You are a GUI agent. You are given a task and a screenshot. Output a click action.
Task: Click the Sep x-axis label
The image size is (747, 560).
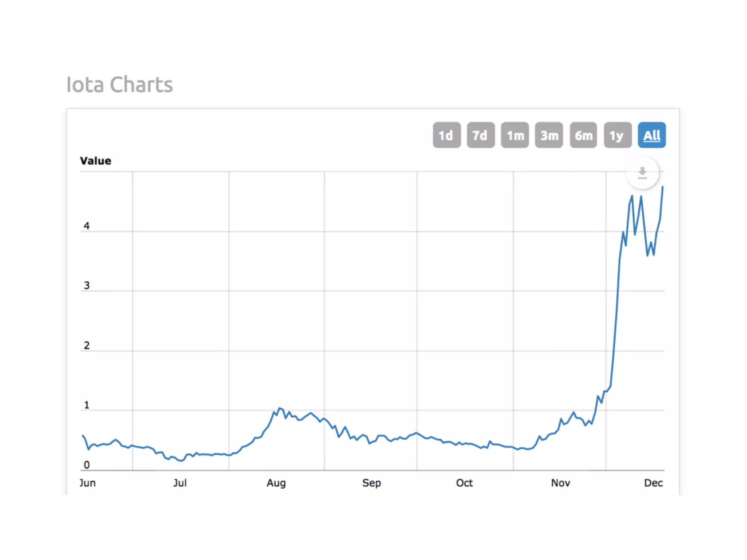tap(371, 483)
